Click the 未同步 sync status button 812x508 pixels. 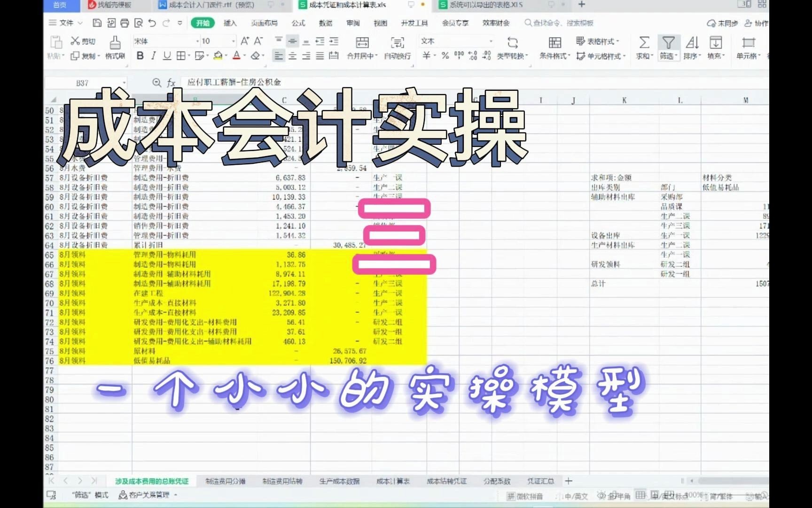[x=723, y=23]
